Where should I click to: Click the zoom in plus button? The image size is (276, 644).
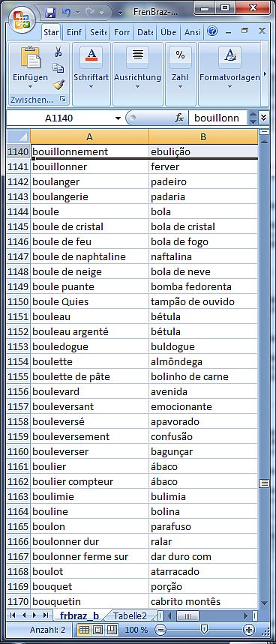click(248, 630)
